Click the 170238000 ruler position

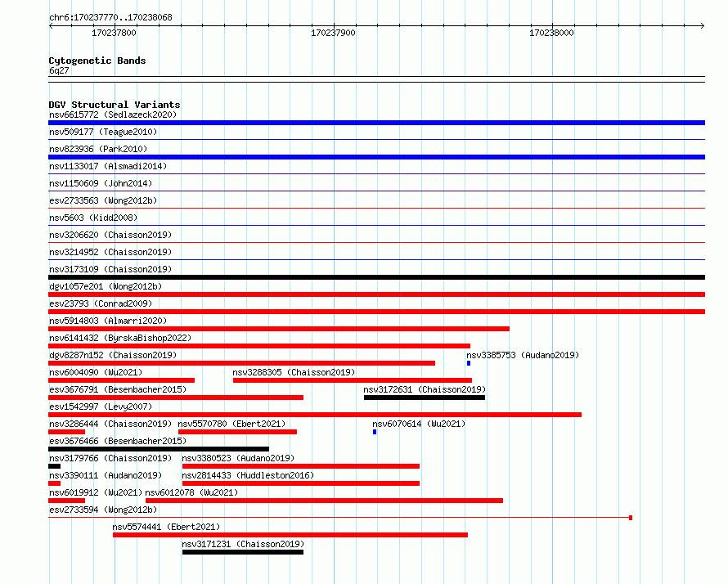click(x=551, y=33)
